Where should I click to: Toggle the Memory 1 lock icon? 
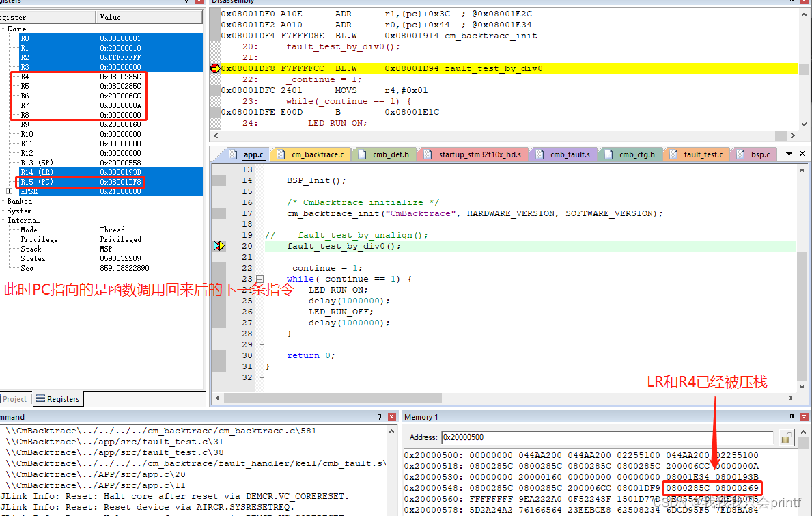786,437
